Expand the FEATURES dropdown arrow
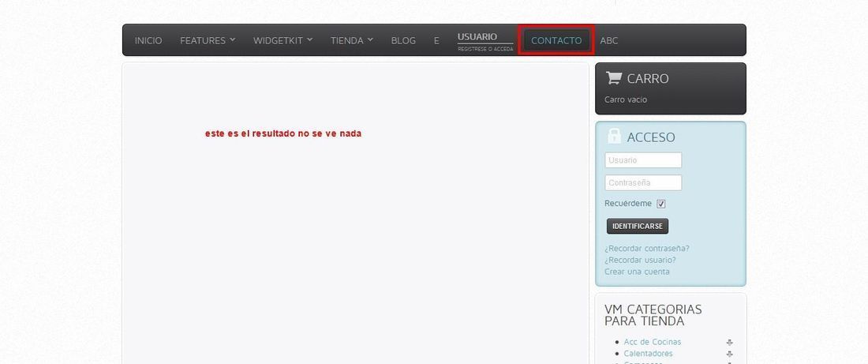The height and width of the screenshot is (364, 868). (x=233, y=39)
